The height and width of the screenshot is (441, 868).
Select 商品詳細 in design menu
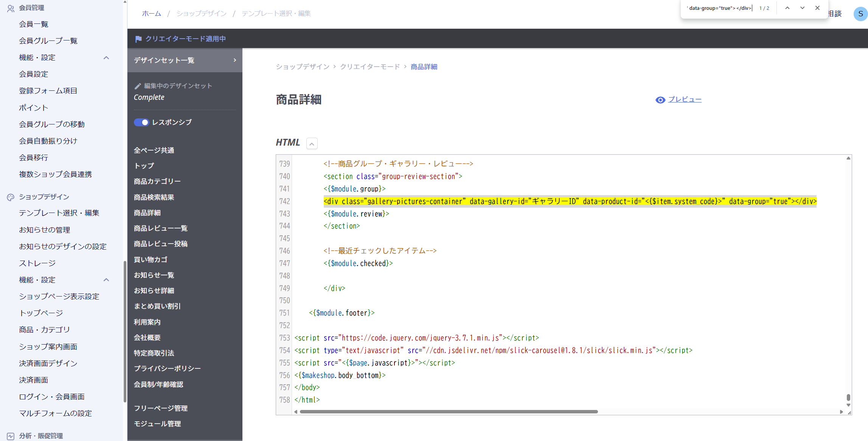click(147, 213)
